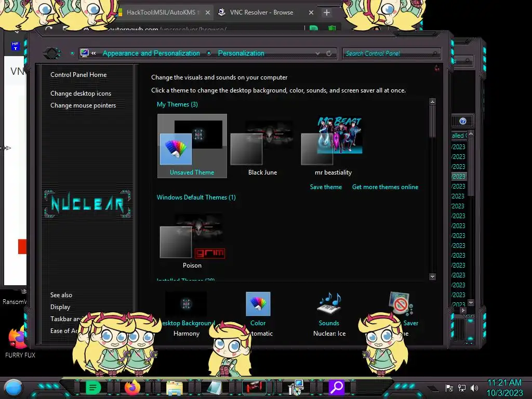Click the theme list scrollbar thumb
Viewport: 532px width, 399px height.
coord(432,122)
